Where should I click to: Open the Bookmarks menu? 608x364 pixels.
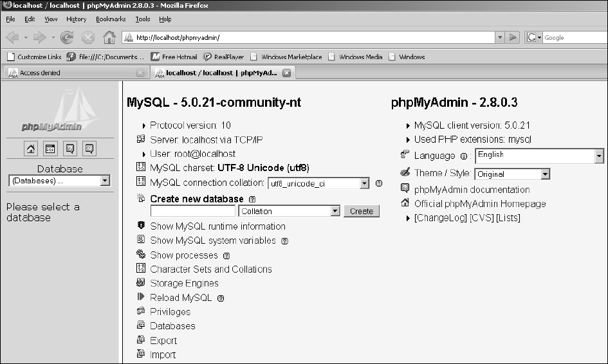pyautogui.click(x=111, y=19)
